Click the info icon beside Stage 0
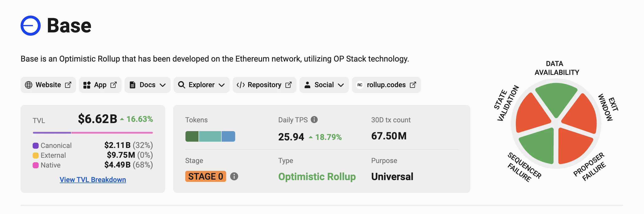 point(234,176)
